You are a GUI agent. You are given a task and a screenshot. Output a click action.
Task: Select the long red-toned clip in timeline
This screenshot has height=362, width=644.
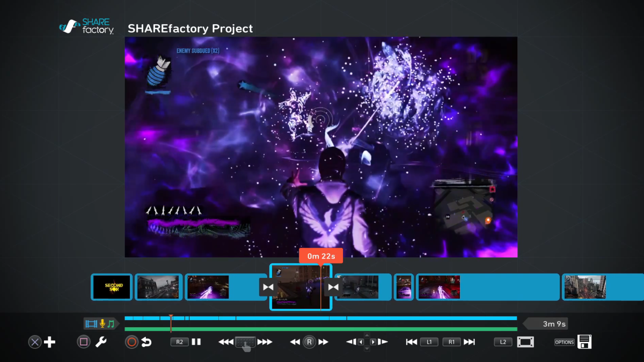[487, 287]
